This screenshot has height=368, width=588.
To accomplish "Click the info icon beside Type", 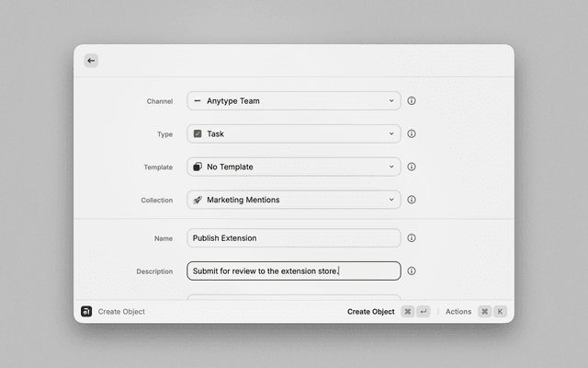I will (x=412, y=134).
